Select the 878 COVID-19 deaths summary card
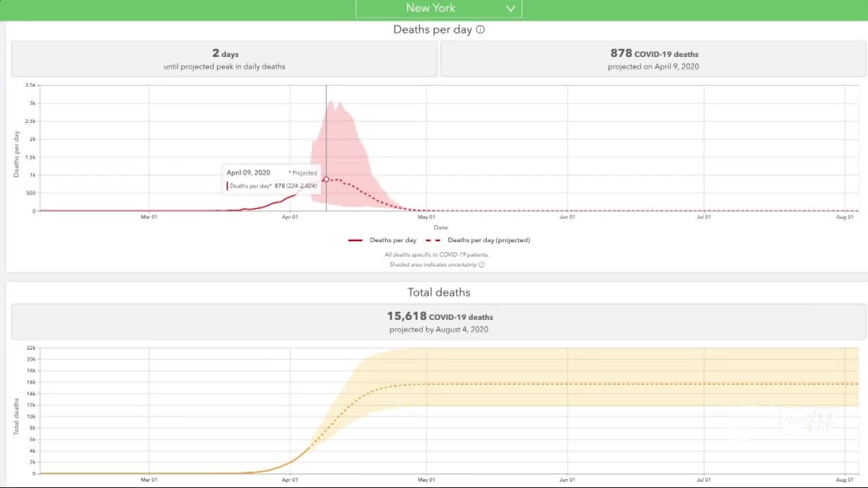The width and height of the screenshot is (868, 488). [653, 59]
